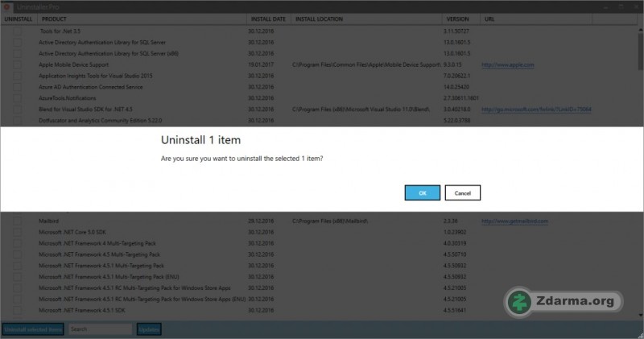Sort by the UNINSTALL column header
This screenshot has width=644, height=339.
(19, 19)
